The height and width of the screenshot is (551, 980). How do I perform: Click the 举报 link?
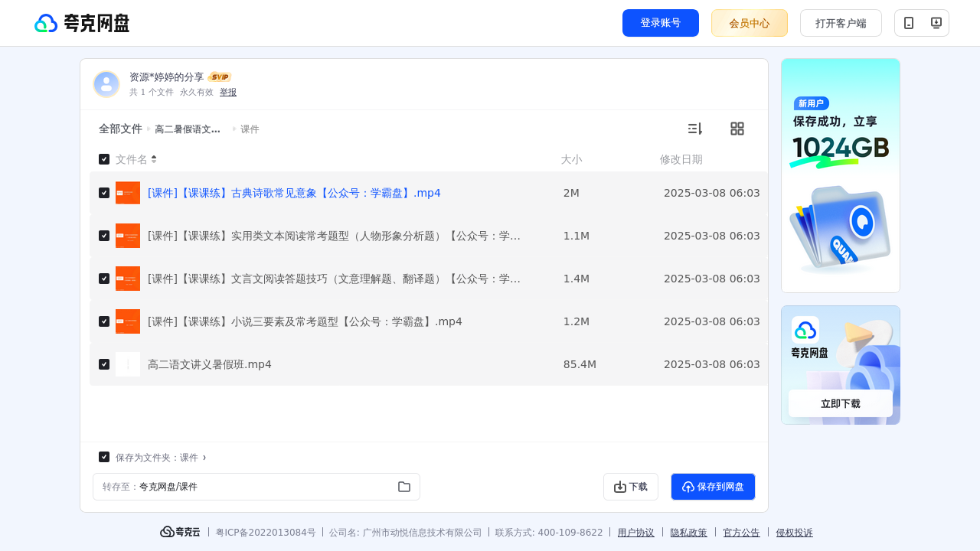tap(228, 92)
